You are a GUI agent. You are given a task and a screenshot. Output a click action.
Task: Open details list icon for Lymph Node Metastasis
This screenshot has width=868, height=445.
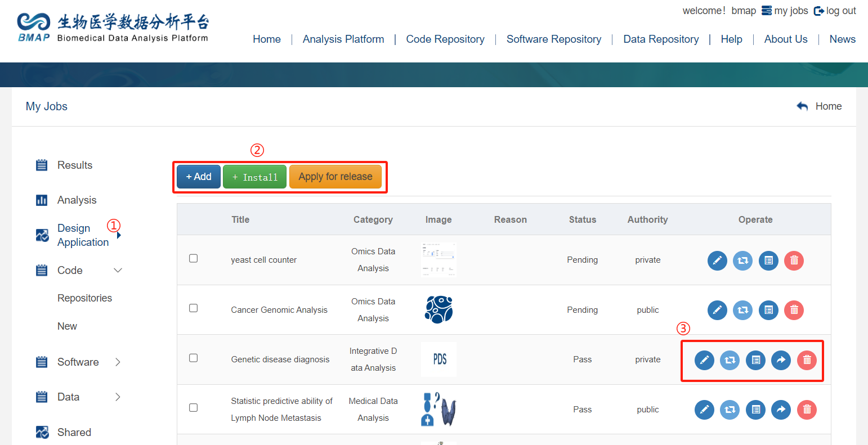pyautogui.click(x=756, y=410)
